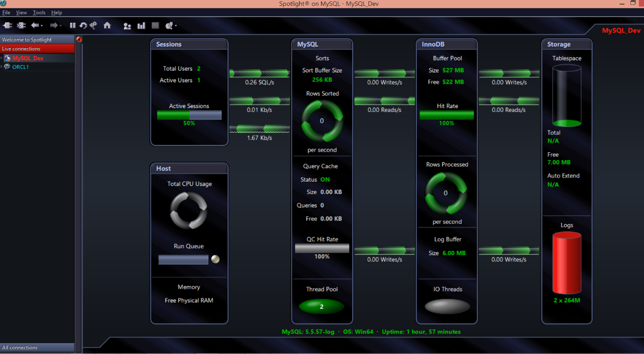644x354 pixels.
Task: Click the Tablespace Free 7.00 MB value
Action: point(559,162)
